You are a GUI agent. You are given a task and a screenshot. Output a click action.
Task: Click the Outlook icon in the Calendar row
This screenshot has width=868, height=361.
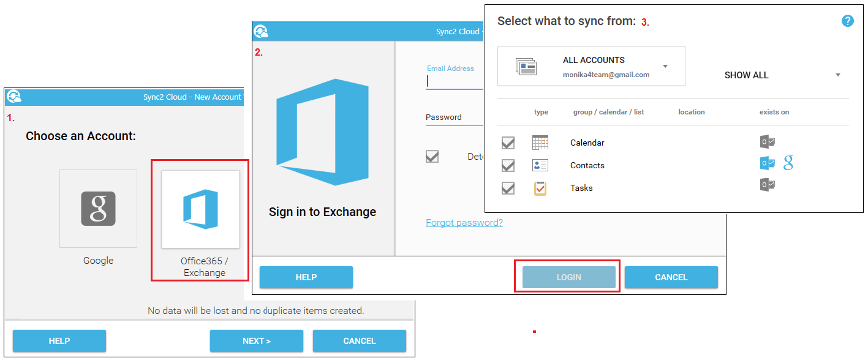tap(768, 142)
